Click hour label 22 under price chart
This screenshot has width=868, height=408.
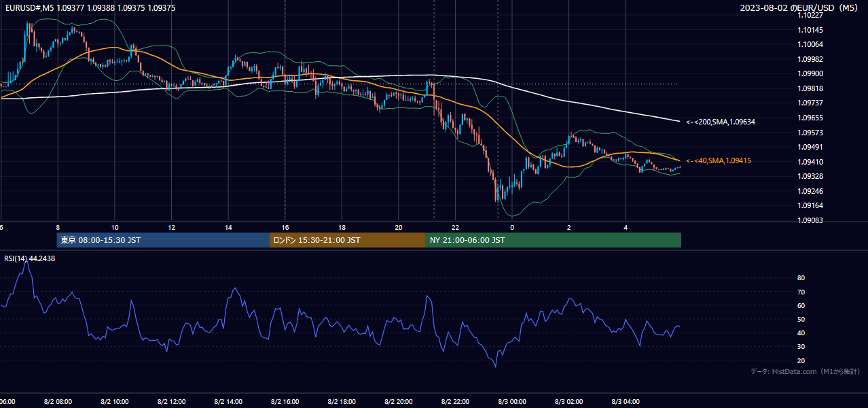pos(456,227)
